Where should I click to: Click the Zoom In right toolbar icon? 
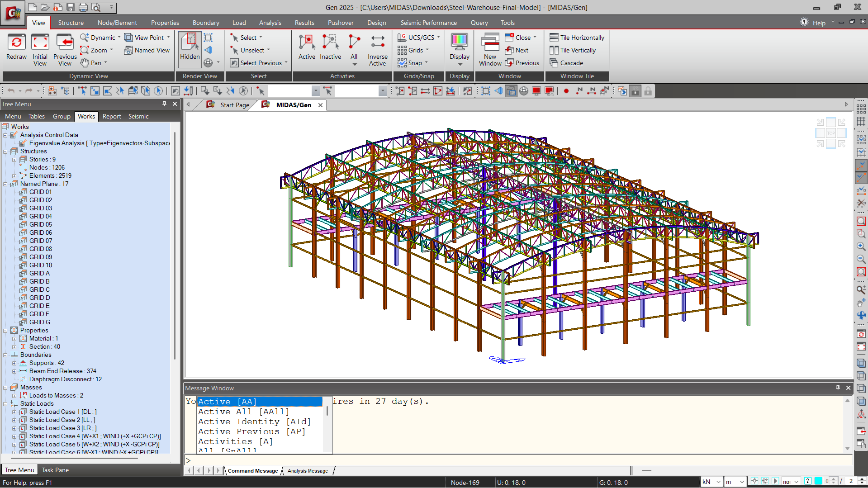[861, 246]
